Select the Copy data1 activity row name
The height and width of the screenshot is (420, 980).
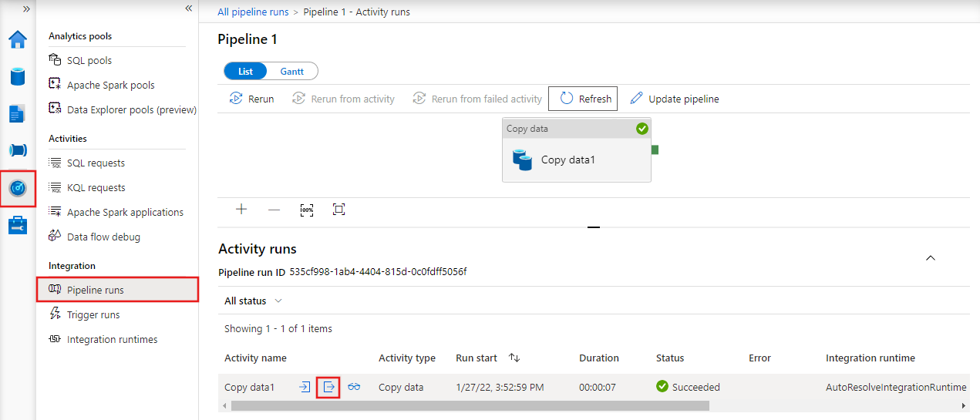click(249, 387)
